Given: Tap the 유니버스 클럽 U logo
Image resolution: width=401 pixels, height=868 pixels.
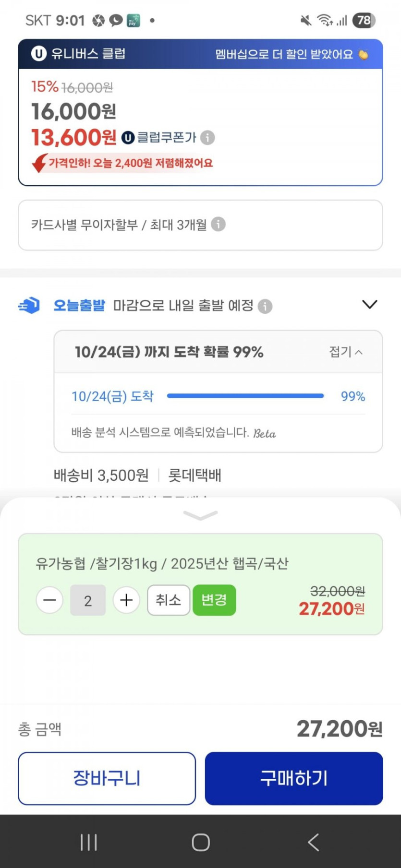Looking at the screenshot, I should [38, 53].
